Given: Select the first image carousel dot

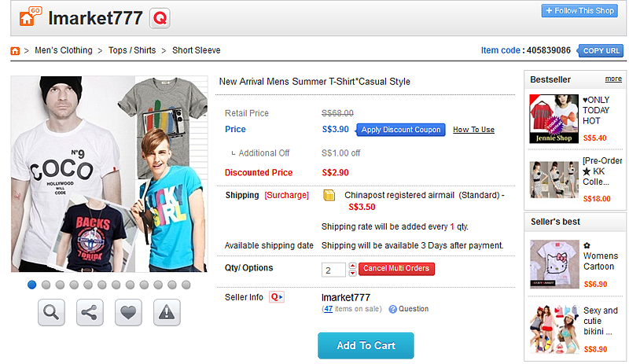Looking at the screenshot, I should [32, 285].
